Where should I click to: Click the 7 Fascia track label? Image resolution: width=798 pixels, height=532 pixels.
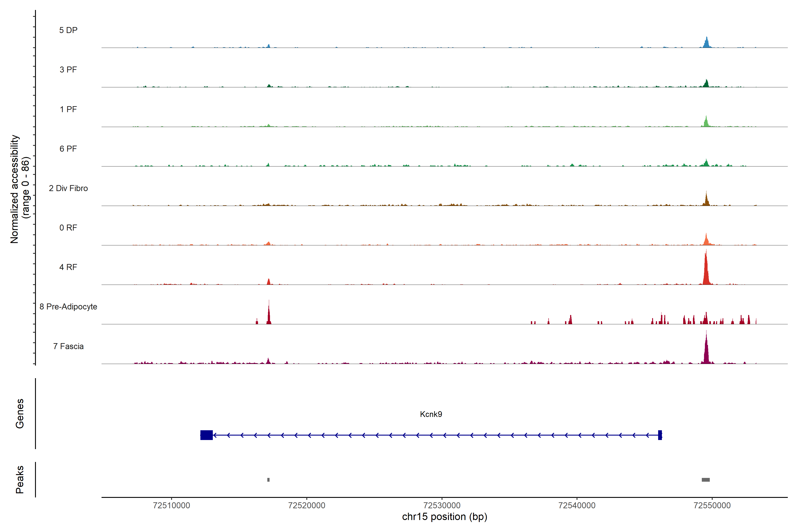[x=68, y=346]
